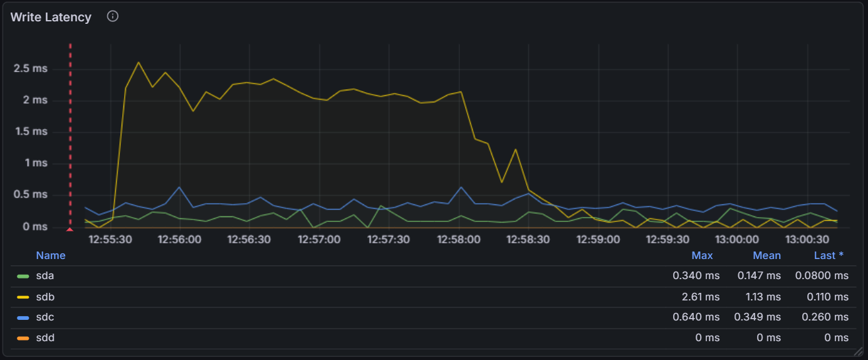Sort legend by the Last * column header
The width and height of the screenshot is (868, 360).
[829, 255]
